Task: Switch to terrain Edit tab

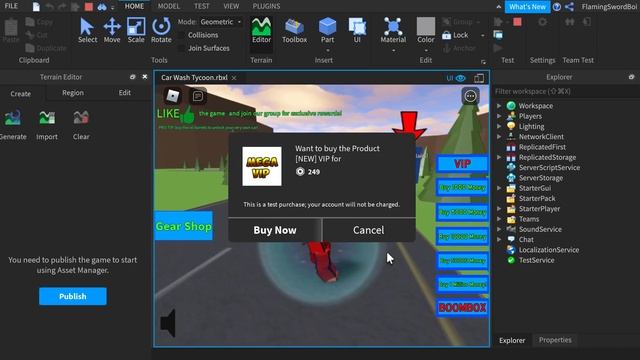Action: point(124,93)
